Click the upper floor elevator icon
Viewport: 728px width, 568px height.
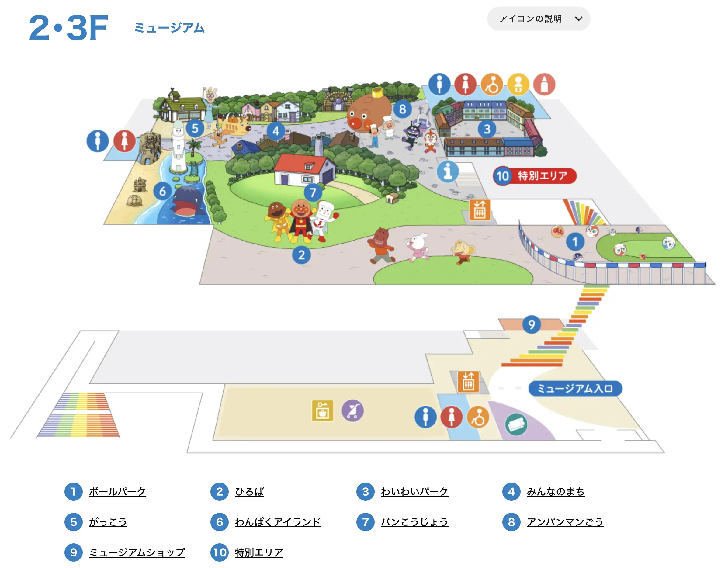pos(480,210)
